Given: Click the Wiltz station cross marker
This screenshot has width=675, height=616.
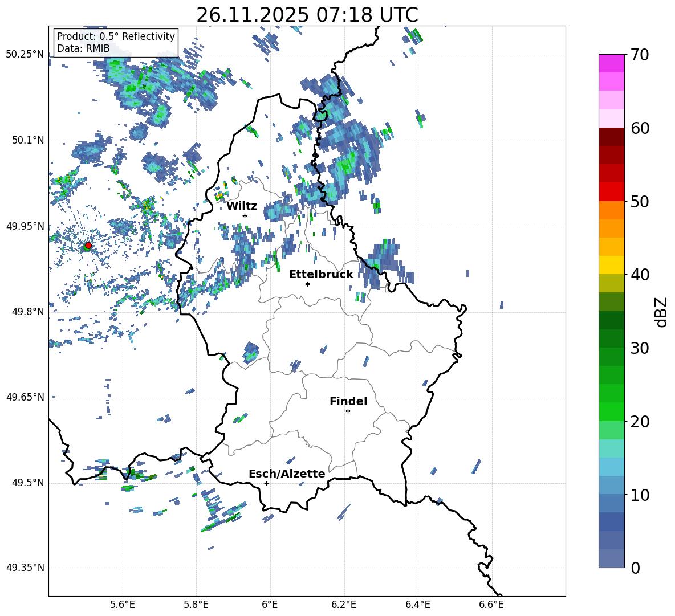Looking at the screenshot, I should click(x=245, y=215).
